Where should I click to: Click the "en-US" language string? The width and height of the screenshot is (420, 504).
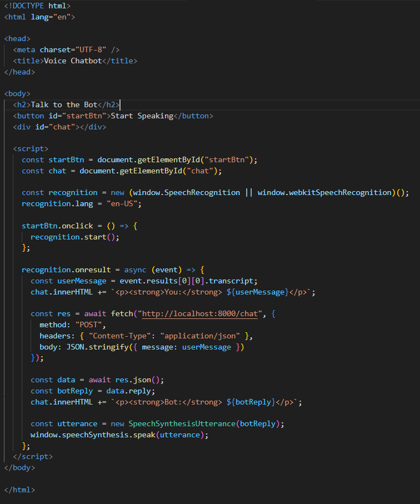point(122,203)
